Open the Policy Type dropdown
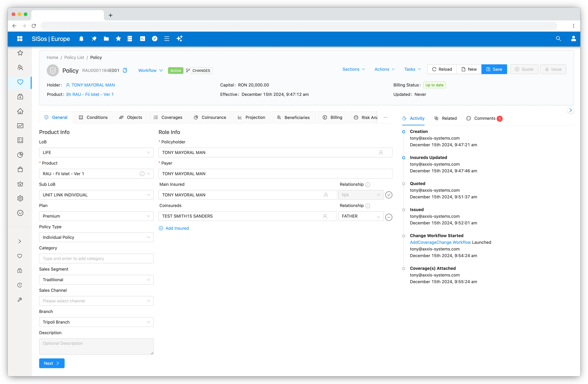The image size is (588, 384). tap(96, 237)
